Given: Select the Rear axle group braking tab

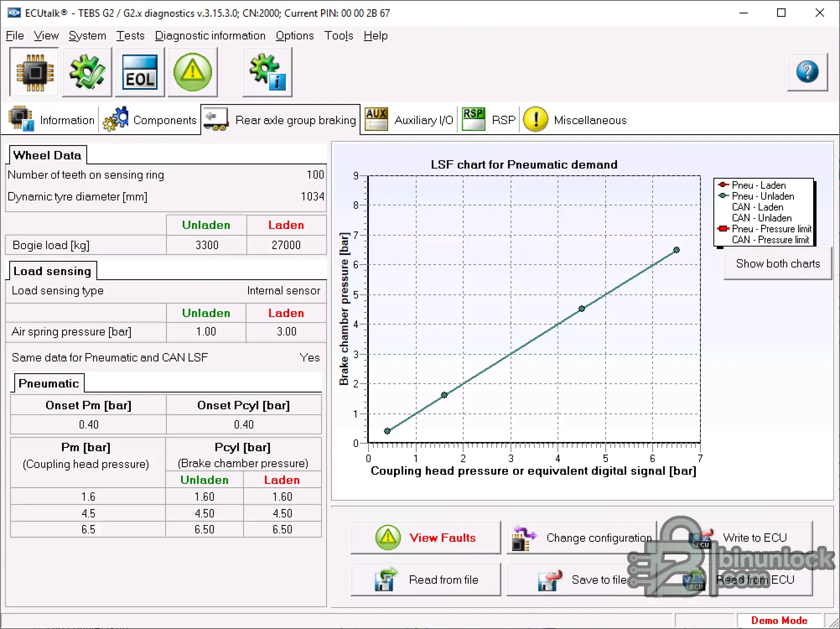Looking at the screenshot, I should pos(280,120).
